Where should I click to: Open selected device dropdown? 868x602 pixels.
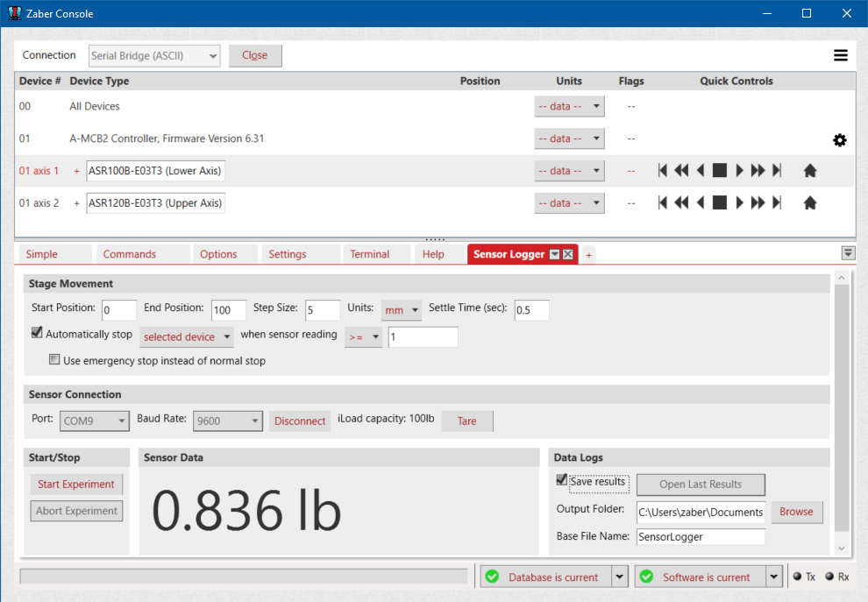(187, 336)
